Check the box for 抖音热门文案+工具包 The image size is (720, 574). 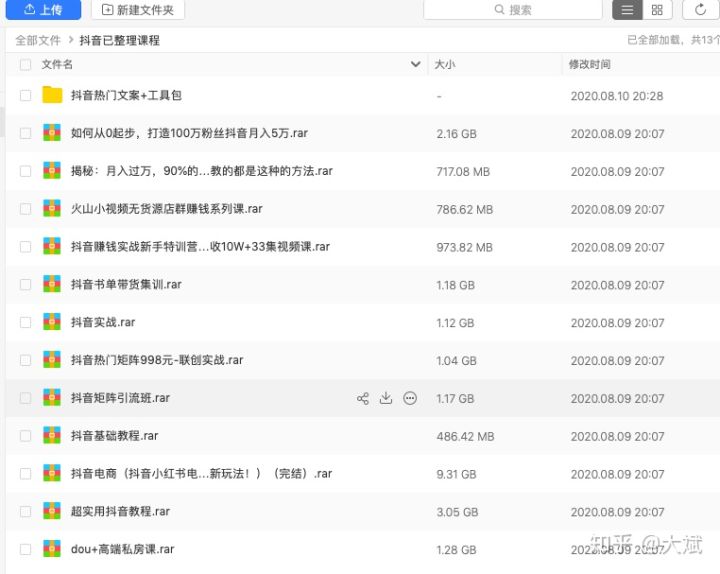[x=26, y=96]
